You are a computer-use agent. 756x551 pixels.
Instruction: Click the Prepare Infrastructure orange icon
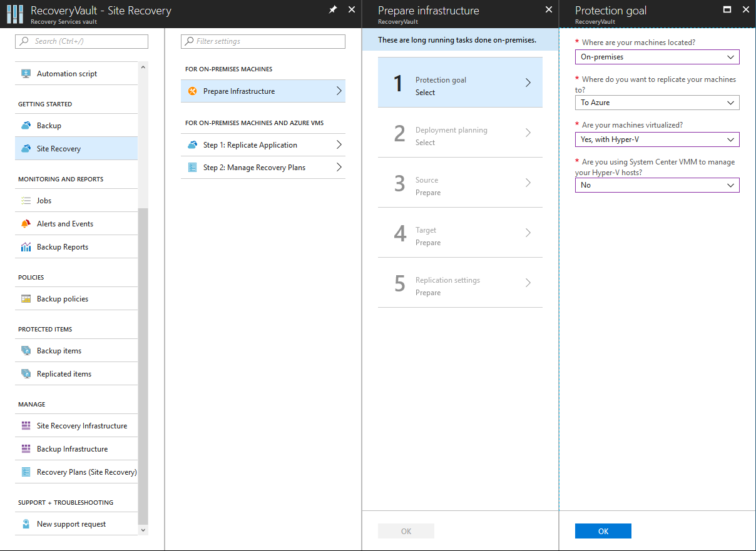pos(192,91)
